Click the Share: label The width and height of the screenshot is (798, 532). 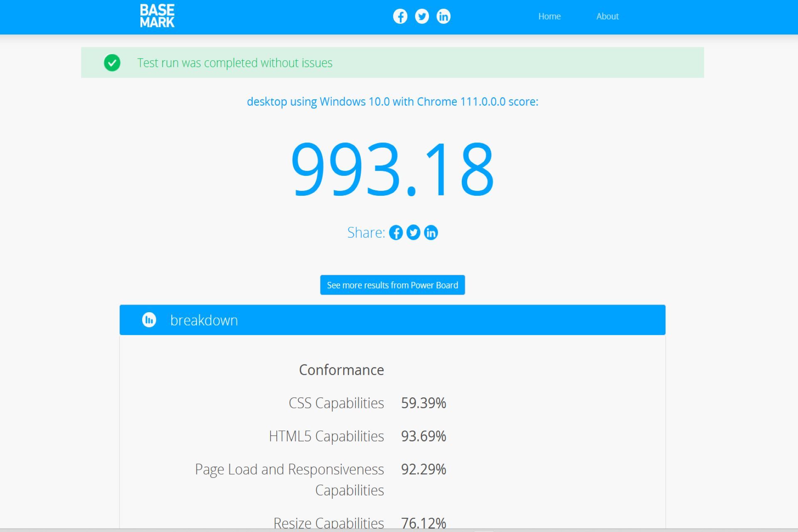pos(366,233)
